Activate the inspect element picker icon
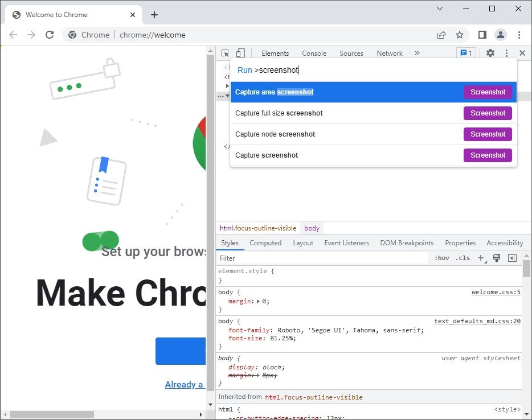The height and width of the screenshot is (420, 532). coord(225,53)
